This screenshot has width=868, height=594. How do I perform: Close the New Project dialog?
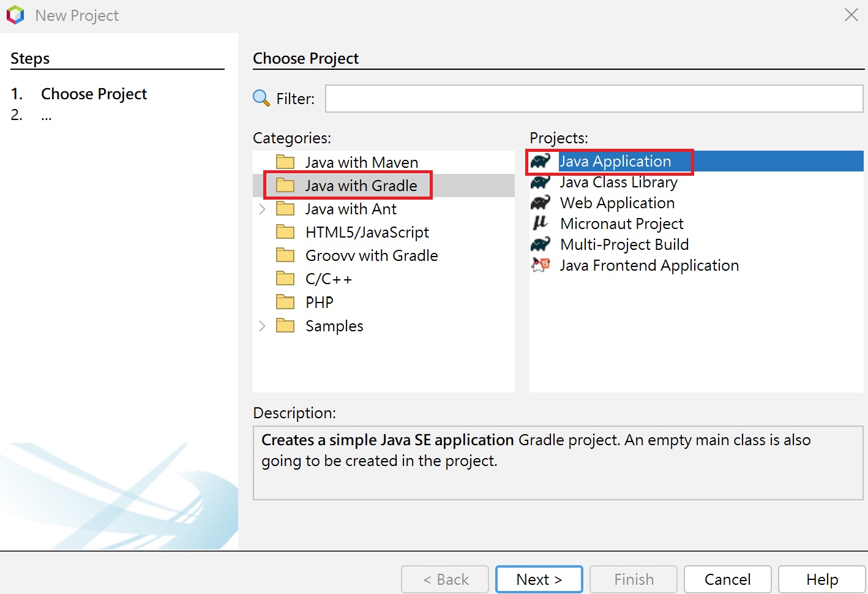(851, 15)
